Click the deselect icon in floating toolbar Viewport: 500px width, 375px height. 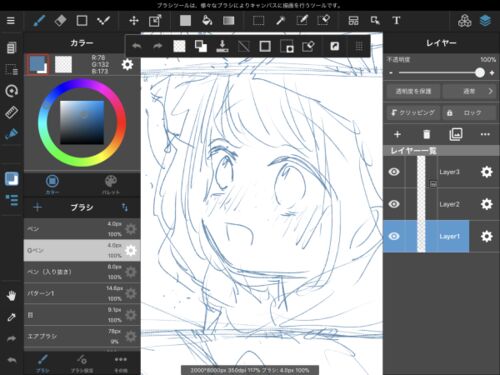(244, 46)
